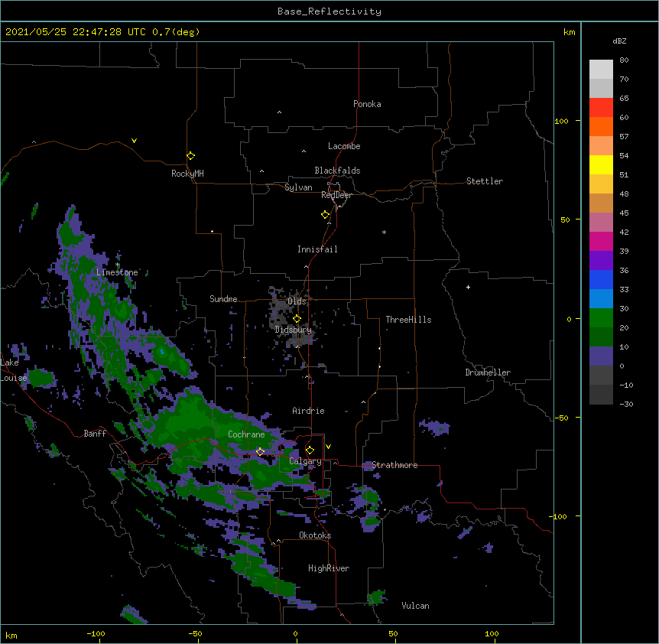Click the yellow V marker northwest of RockyMH
Screen dimensions: 659x644
134,141
